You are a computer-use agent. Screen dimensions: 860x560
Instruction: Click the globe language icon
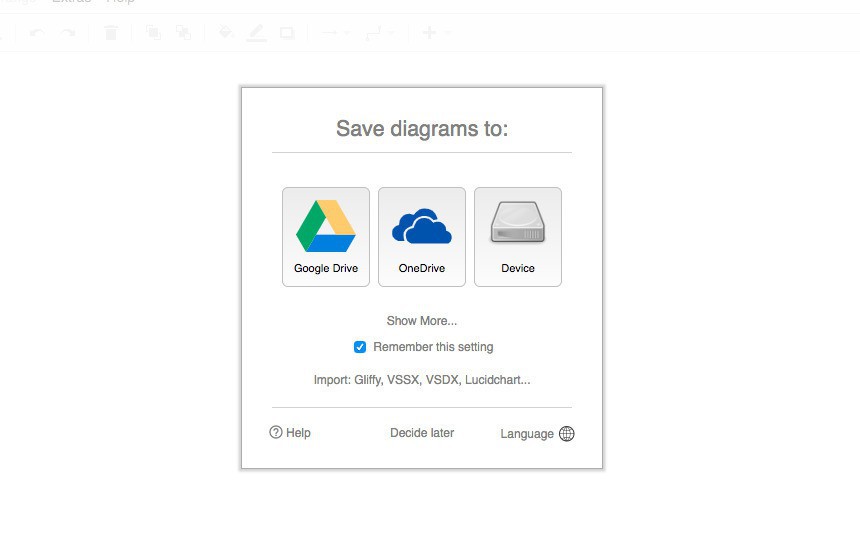(x=567, y=434)
